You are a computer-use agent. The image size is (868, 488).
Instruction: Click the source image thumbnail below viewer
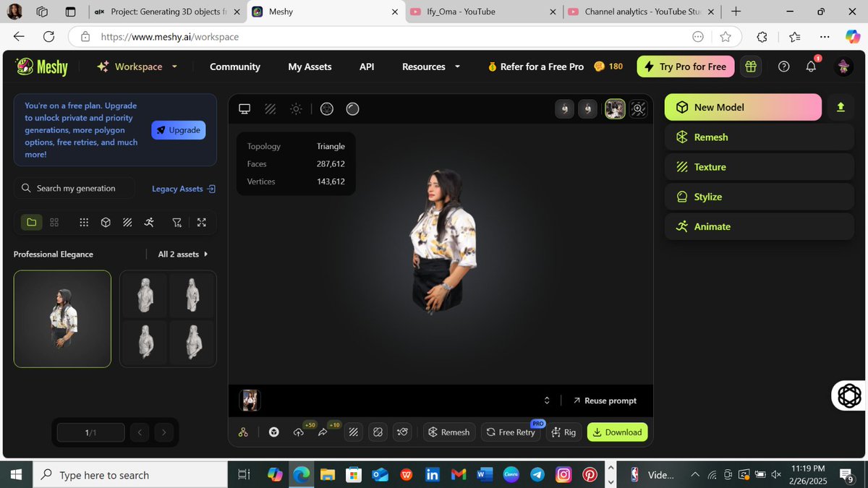pos(250,400)
